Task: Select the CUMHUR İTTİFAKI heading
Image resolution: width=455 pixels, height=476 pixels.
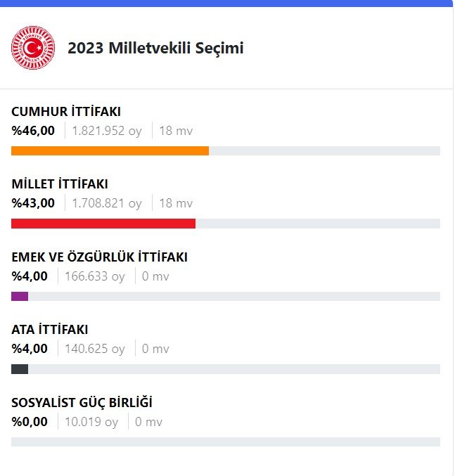Action: (66, 111)
